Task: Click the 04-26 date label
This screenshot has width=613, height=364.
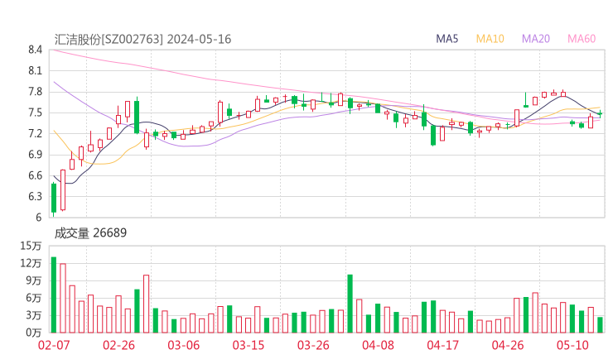Action: (508, 345)
